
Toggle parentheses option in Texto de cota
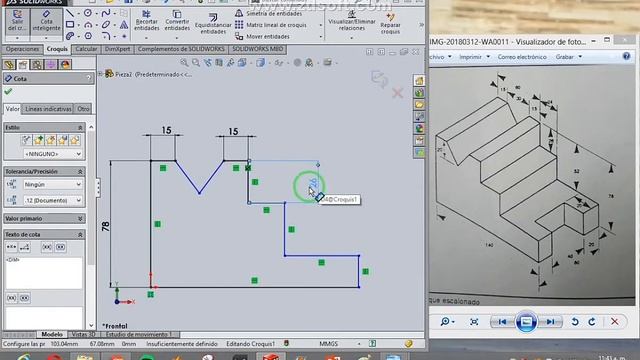(x=47, y=247)
